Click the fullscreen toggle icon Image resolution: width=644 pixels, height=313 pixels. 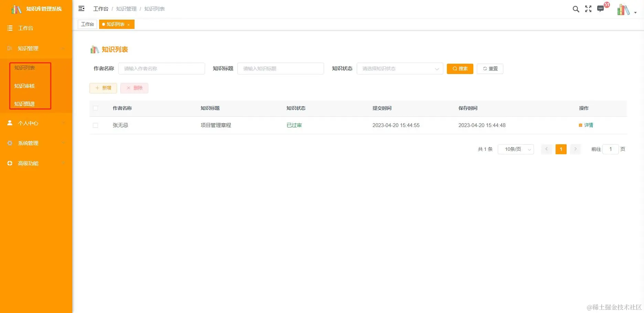[588, 9]
